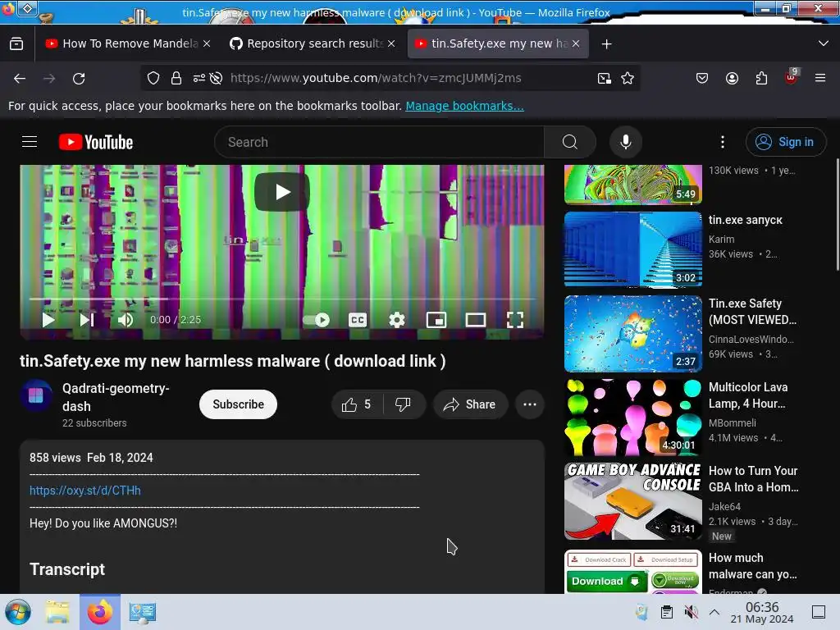Open the YouTube hamburger guide menu

click(x=30, y=142)
